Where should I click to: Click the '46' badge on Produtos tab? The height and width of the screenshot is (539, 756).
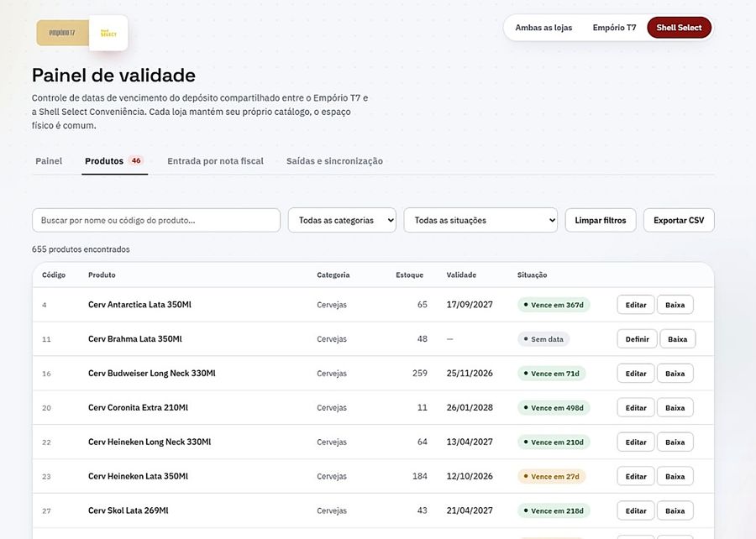(x=136, y=161)
